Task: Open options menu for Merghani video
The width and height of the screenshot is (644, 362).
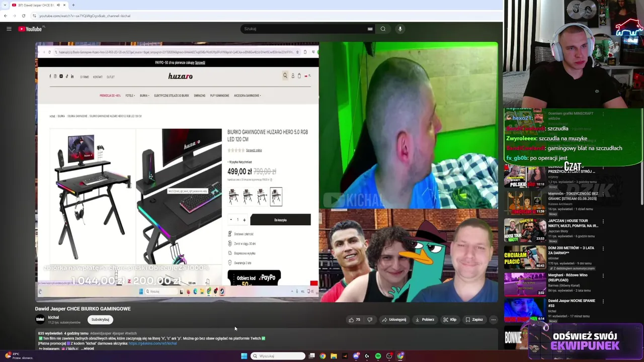Action: point(603,276)
